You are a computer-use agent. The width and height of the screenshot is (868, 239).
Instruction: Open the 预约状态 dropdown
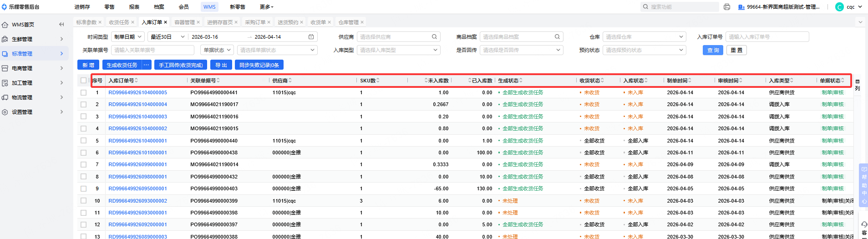click(645, 50)
